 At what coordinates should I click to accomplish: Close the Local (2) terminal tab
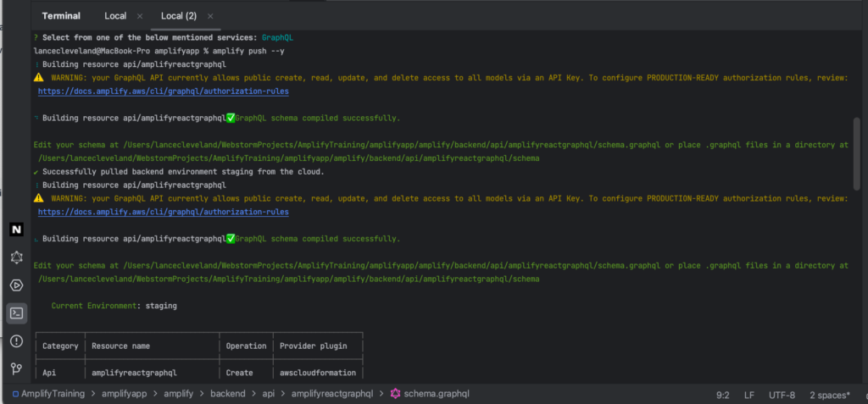(210, 16)
